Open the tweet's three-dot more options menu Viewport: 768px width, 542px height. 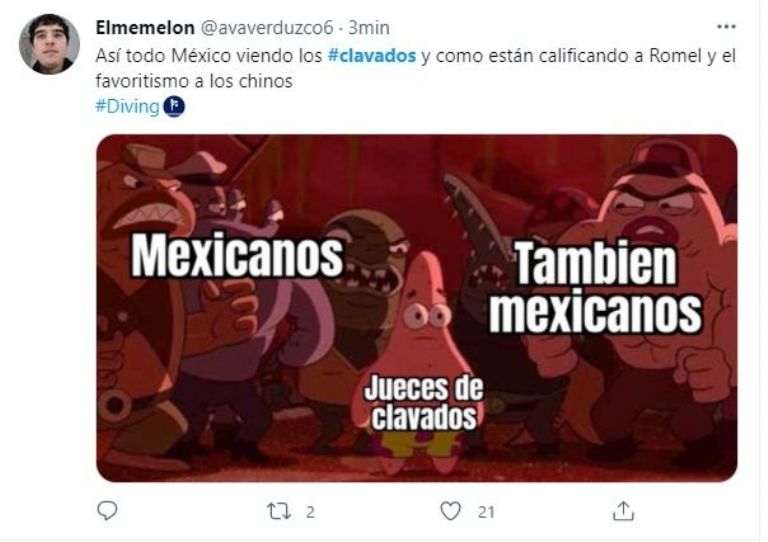point(726,27)
